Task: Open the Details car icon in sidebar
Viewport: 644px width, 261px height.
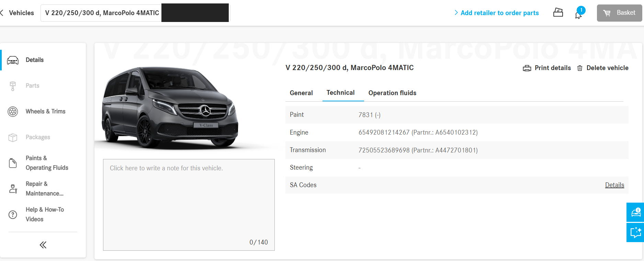Action: 13,60
